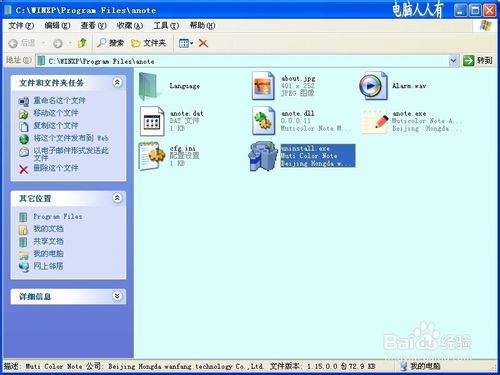Click the uninstall.exe file name
This screenshot has width=500, height=375.
click(306, 148)
